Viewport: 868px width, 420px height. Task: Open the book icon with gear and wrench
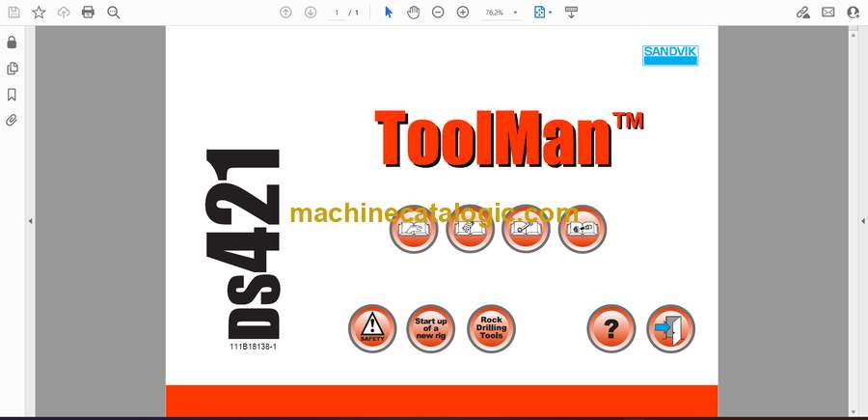pyautogui.click(x=470, y=229)
